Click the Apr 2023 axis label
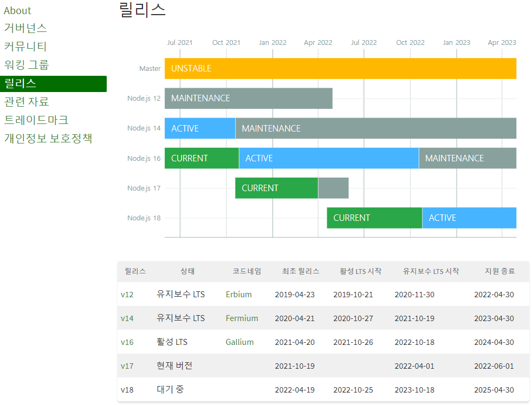This screenshot has width=532, height=405. click(x=502, y=42)
